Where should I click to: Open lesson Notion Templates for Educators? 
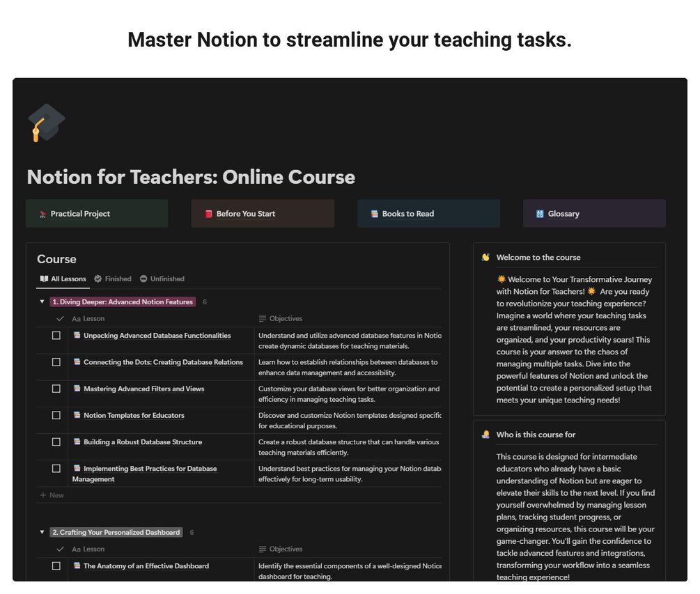pyautogui.click(x=134, y=416)
